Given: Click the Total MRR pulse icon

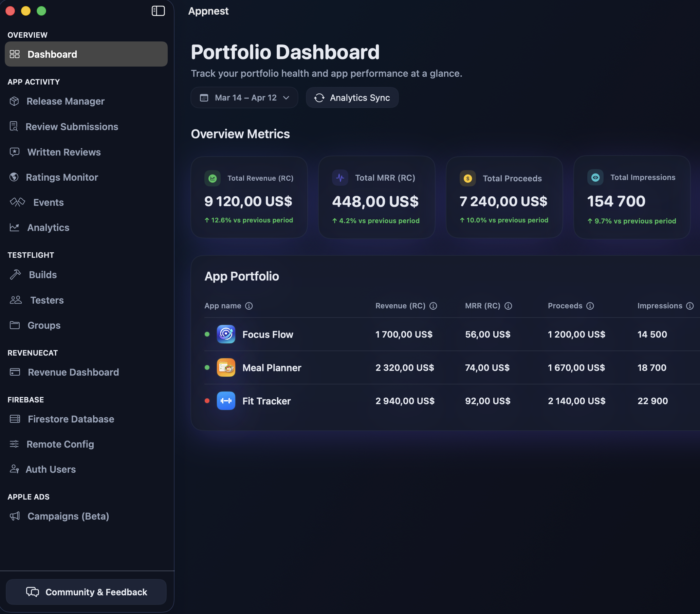Looking at the screenshot, I should click(340, 178).
